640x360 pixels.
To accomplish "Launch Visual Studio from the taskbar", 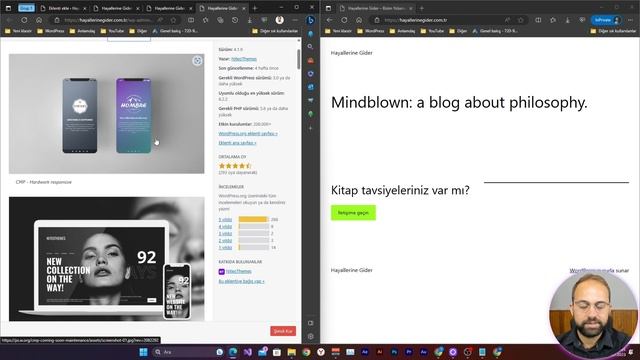I will coord(248,352).
